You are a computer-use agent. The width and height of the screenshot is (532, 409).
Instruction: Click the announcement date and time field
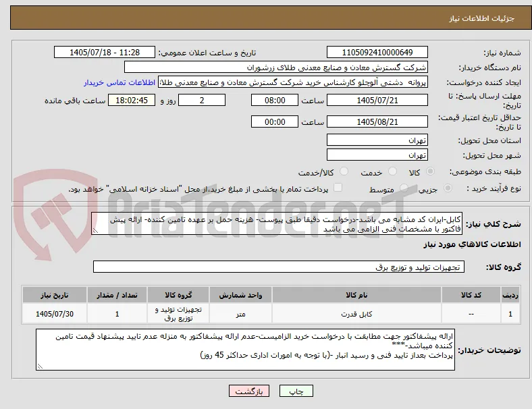coord(105,52)
